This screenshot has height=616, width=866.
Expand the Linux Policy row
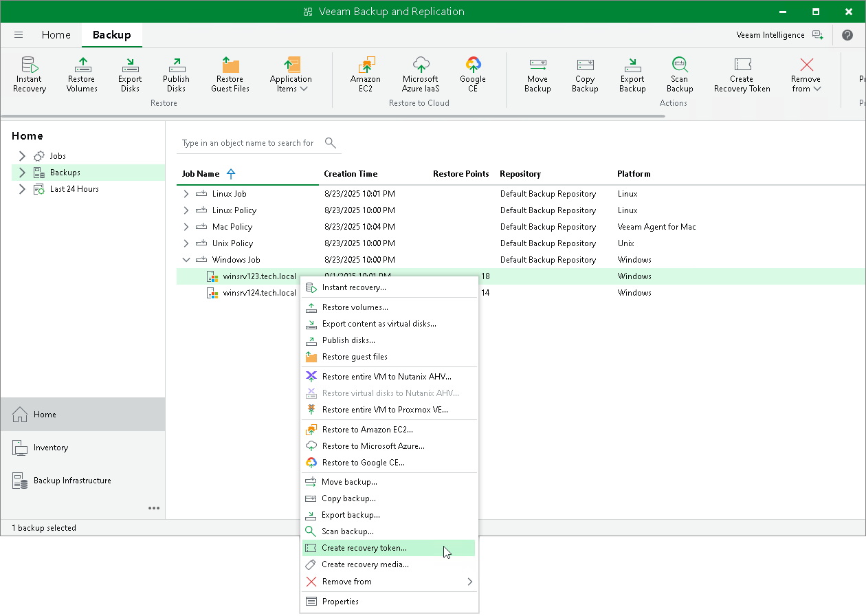click(x=186, y=210)
